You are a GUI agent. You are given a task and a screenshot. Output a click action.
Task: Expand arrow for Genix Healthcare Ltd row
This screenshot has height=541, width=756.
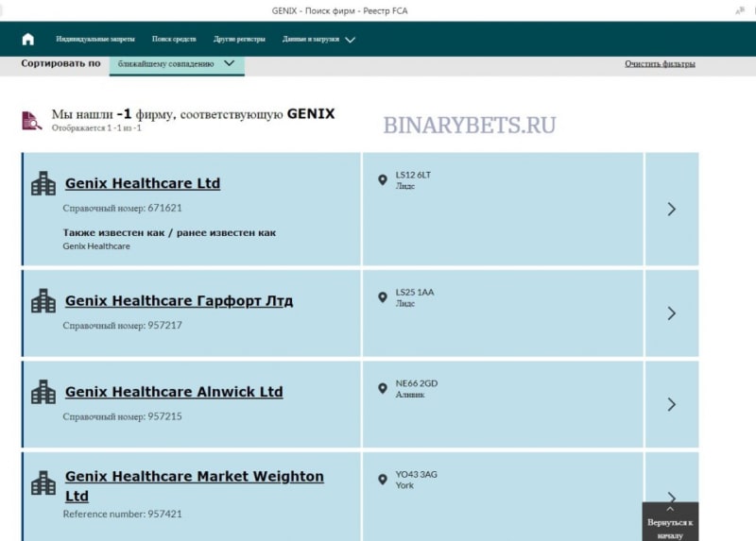(672, 209)
